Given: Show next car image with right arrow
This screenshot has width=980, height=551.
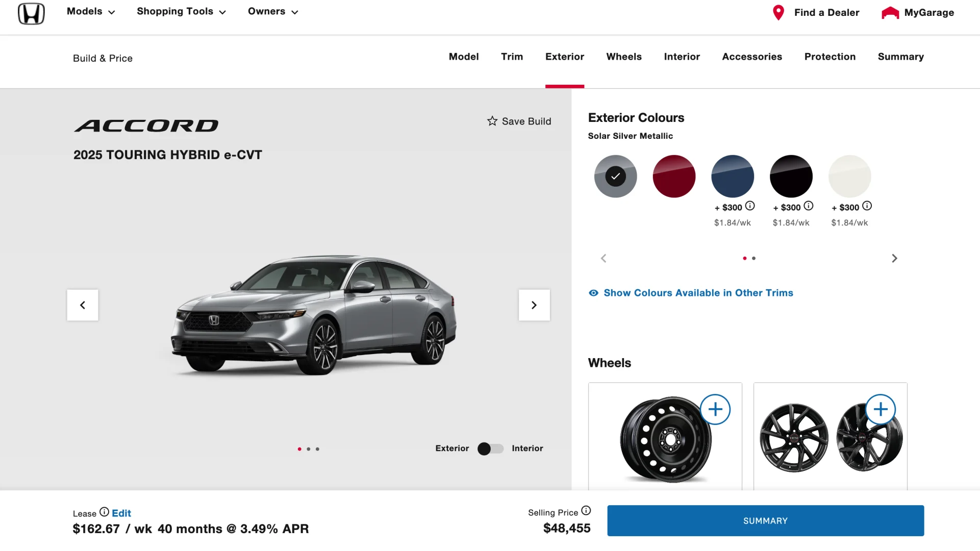Looking at the screenshot, I should (534, 305).
